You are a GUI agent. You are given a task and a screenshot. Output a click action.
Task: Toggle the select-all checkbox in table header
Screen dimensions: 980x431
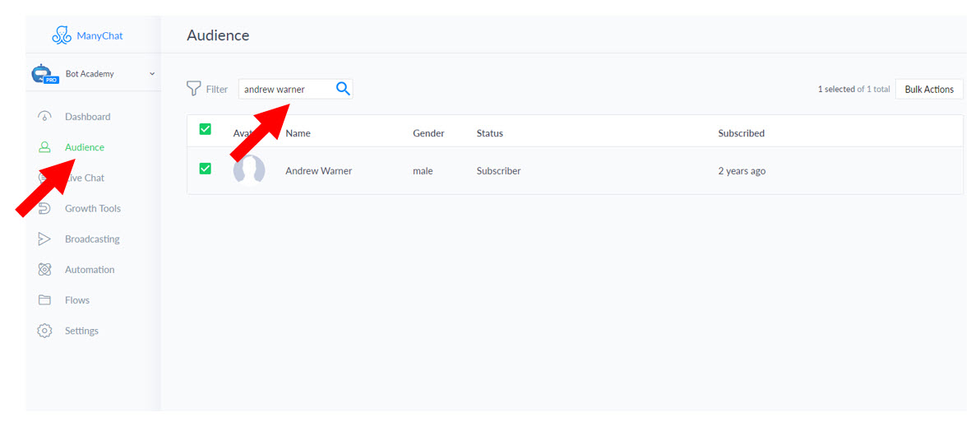coord(206,129)
